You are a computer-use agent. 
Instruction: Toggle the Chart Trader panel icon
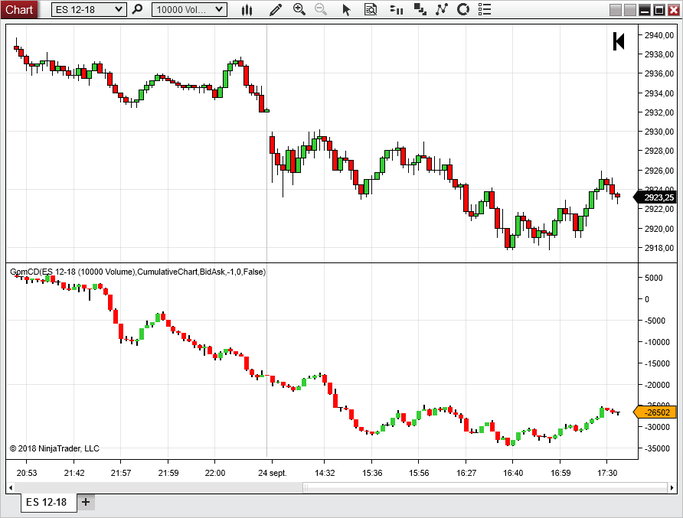click(x=393, y=10)
